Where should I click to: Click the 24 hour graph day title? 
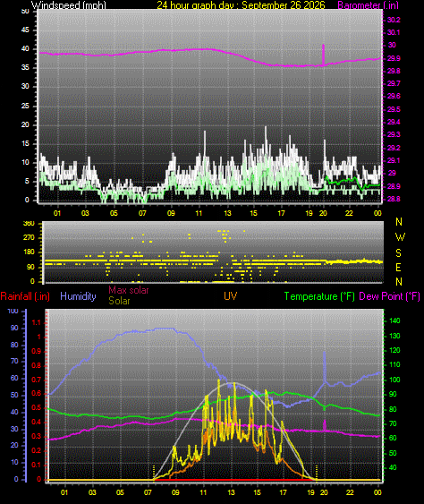point(241,4)
